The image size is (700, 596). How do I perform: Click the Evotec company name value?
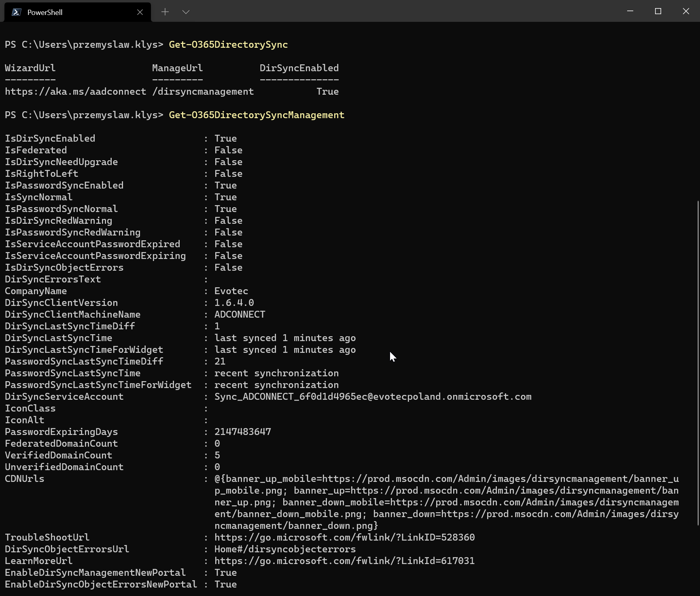[x=231, y=291]
